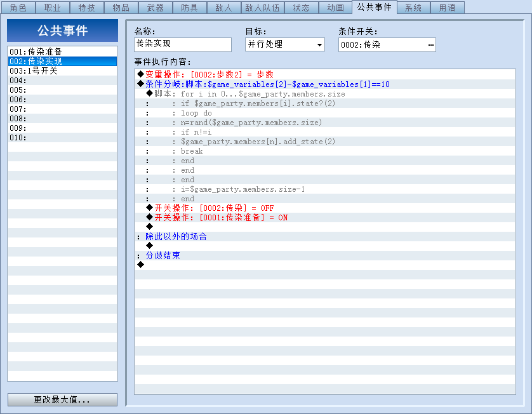Select empty common event slot 005
The height and width of the screenshot is (414, 532).
[62, 90]
